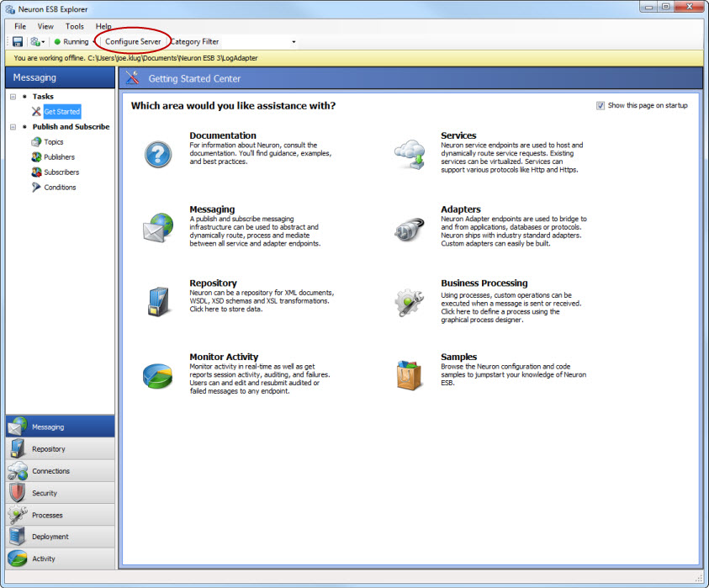Click the Monitor Activity pie chart icon

coord(158,376)
